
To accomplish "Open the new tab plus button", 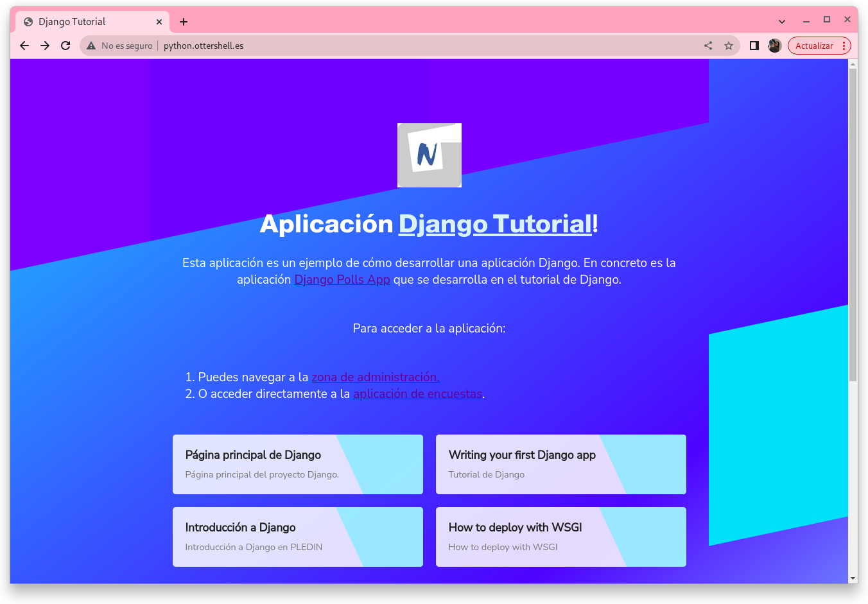I will (x=184, y=22).
